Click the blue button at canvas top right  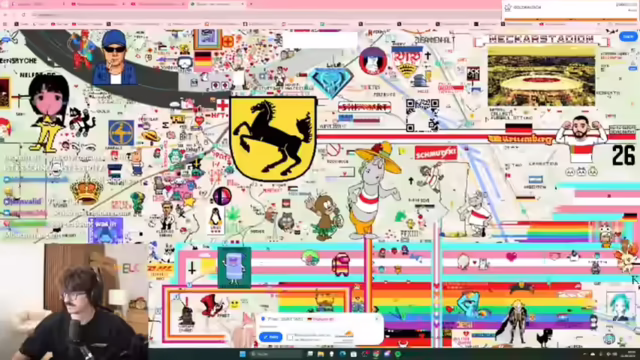629,37
